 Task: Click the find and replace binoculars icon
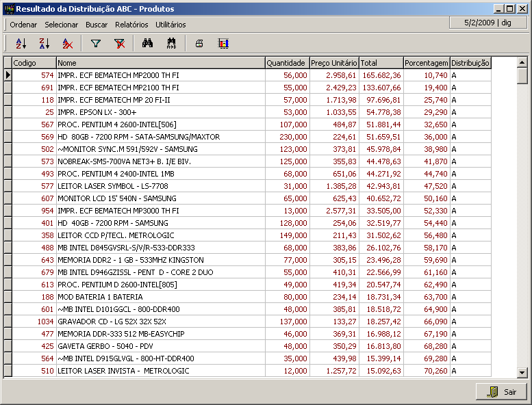coord(171,44)
